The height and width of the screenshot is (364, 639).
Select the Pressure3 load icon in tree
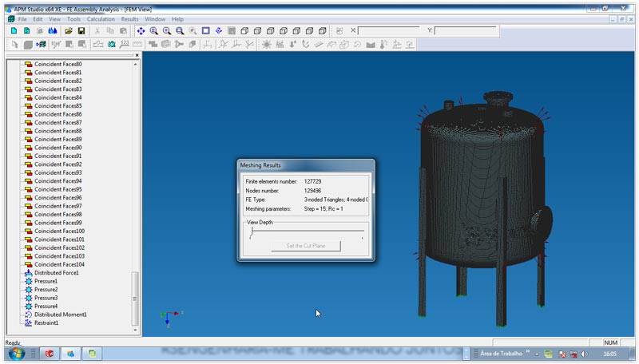[x=29, y=298]
